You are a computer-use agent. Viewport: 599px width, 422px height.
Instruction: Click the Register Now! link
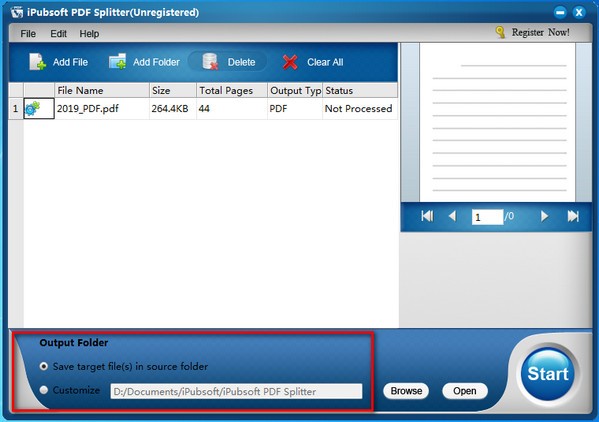[541, 32]
